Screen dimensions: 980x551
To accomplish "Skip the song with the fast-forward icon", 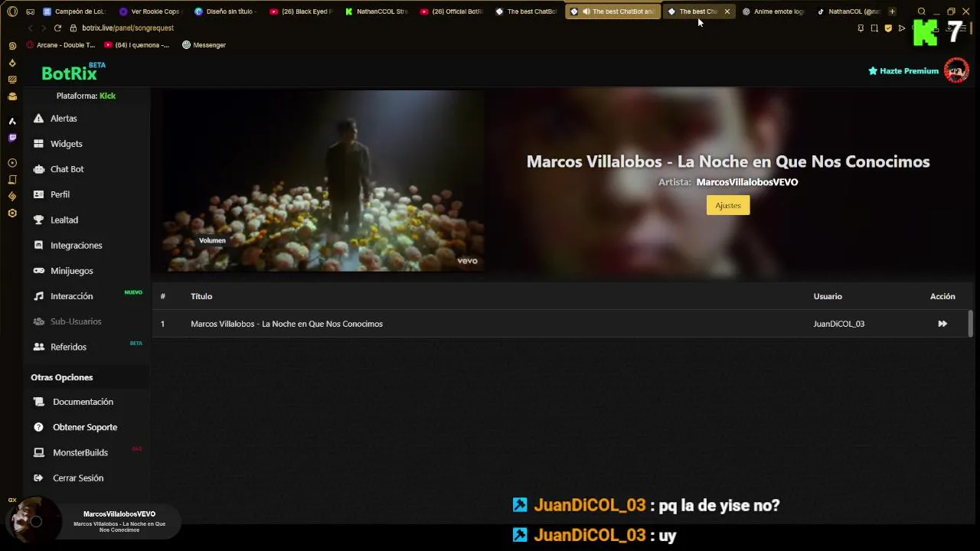I will [942, 324].
